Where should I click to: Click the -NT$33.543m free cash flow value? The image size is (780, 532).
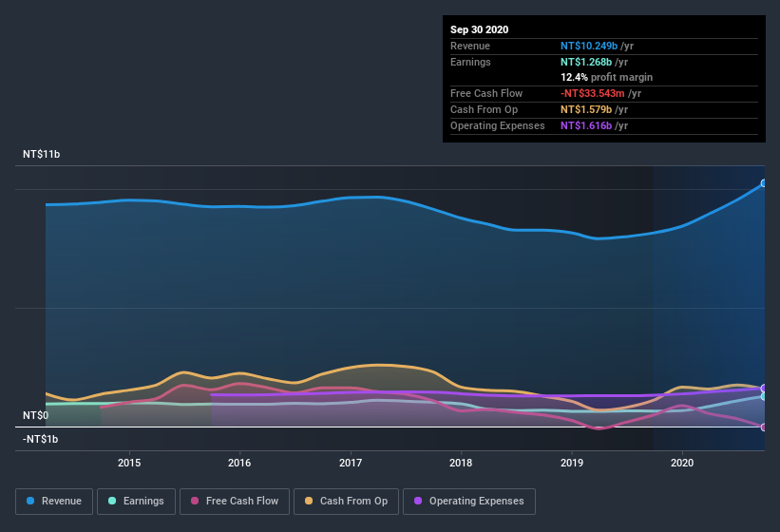point(593,93)
